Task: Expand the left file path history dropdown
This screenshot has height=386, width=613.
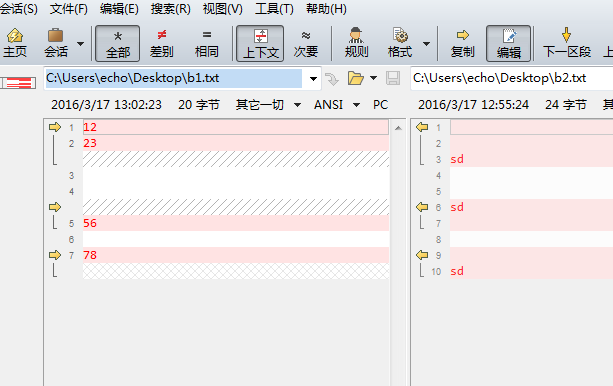Action: click(x=313, y=79)
